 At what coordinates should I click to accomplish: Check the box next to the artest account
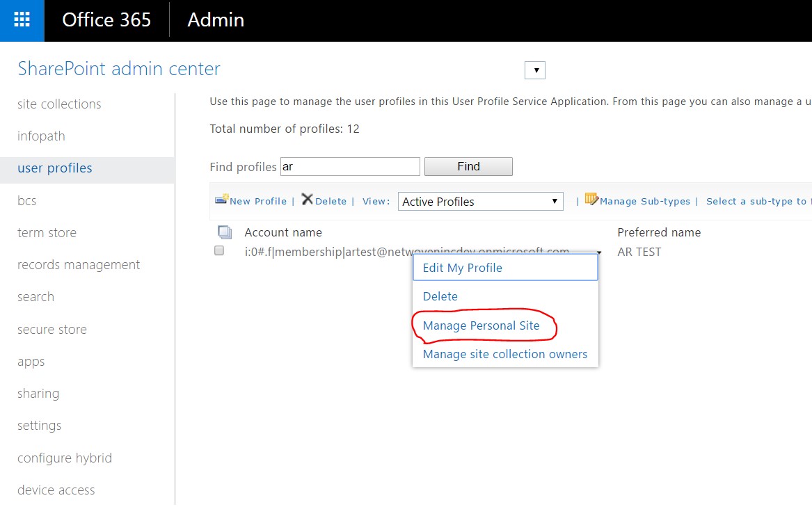pyautogui.click(x=218, y=251)
